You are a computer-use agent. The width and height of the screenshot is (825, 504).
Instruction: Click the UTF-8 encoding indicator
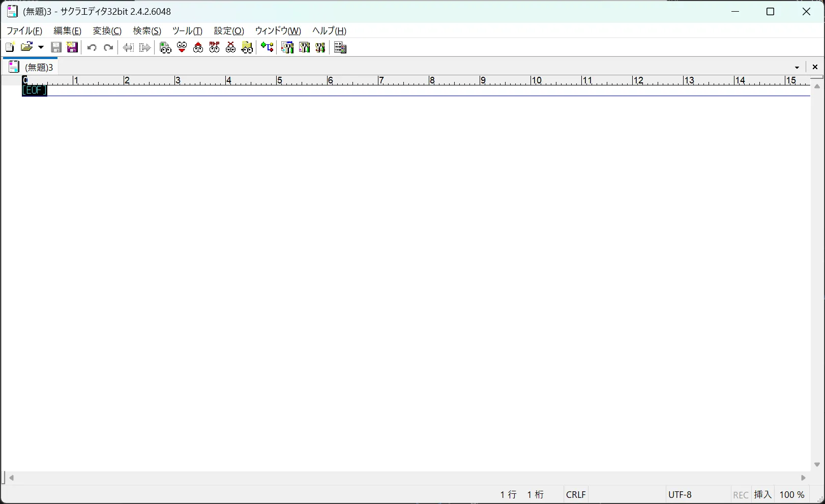click(680, 494)
